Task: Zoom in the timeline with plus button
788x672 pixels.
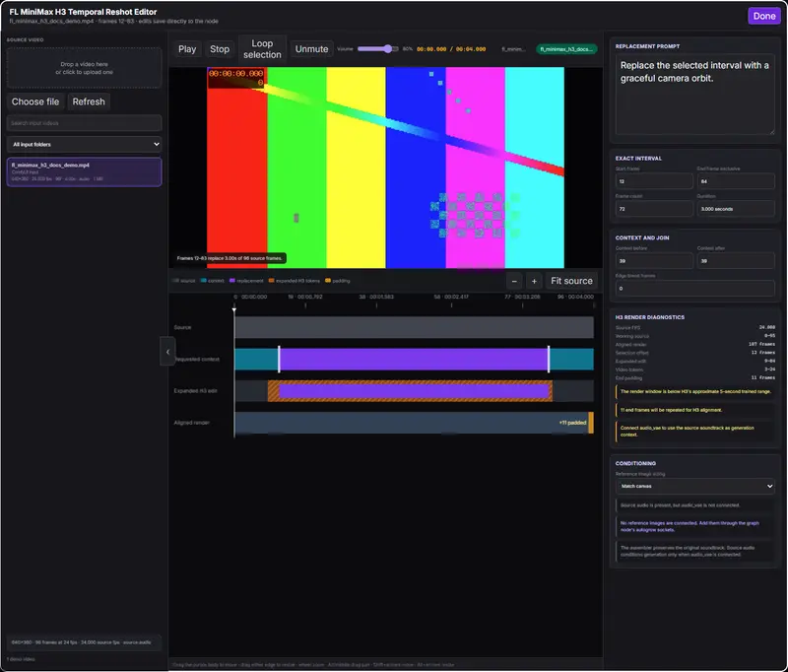Action: (534, 281)
